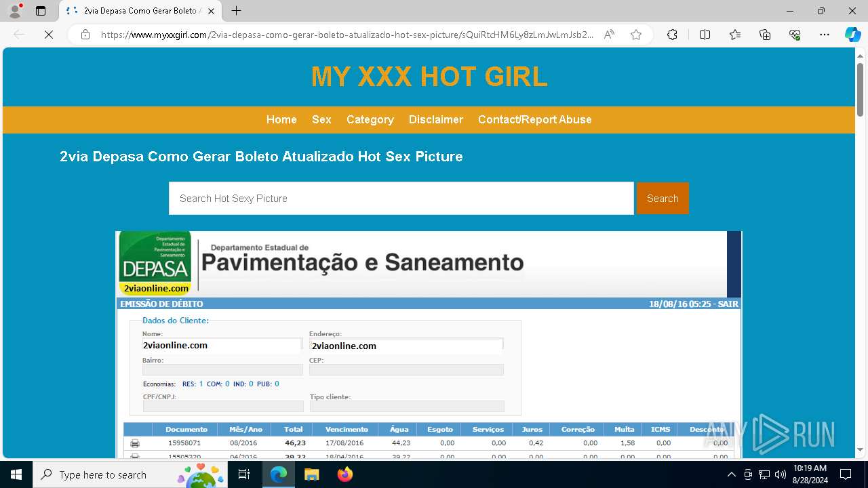This screenshot has width=868, height=488.
Task: Open network status tray icon
Action: pos(764,474)
